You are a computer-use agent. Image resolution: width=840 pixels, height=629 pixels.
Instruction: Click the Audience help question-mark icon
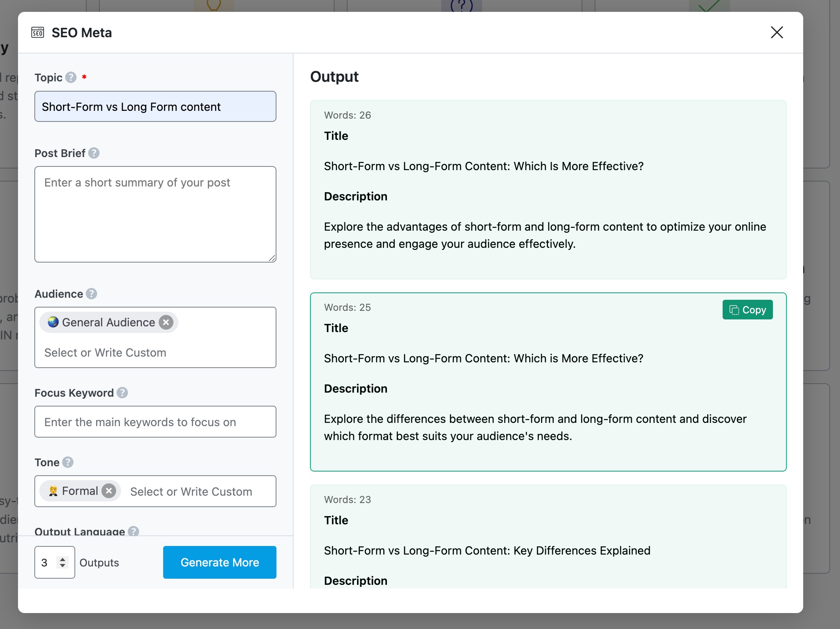pos(92,294)
